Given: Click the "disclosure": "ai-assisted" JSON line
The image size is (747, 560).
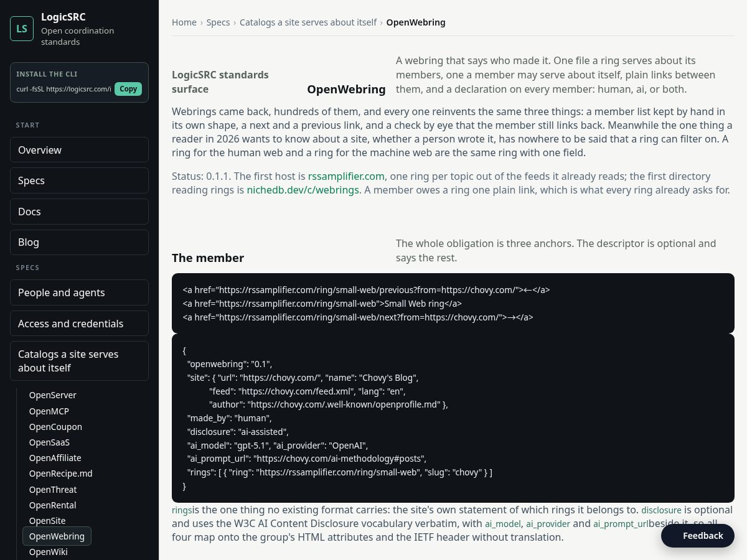Looking at the screenshot, I should (238, 432).
